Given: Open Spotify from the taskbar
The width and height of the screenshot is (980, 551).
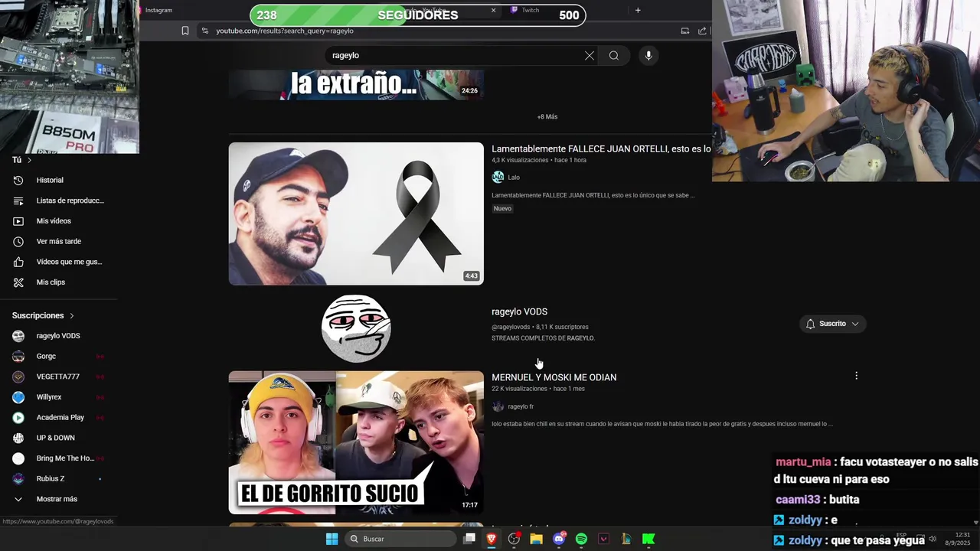Looking at the screenshot, I should 581,539.
